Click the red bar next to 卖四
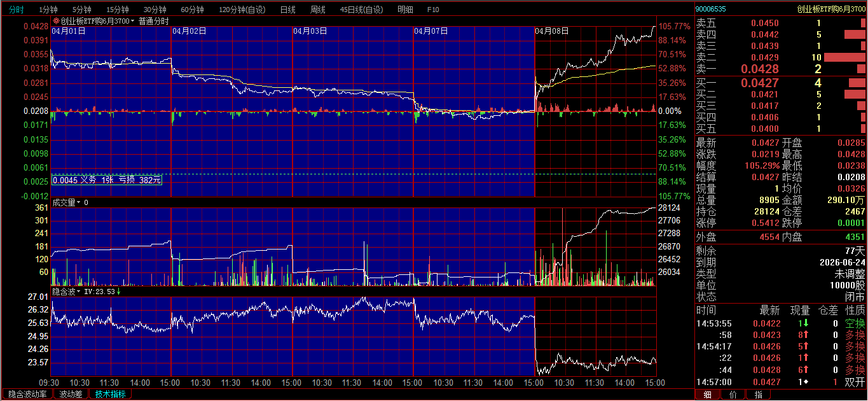The image size is (868, 401). pyautogui.click(x=855, y=34)
